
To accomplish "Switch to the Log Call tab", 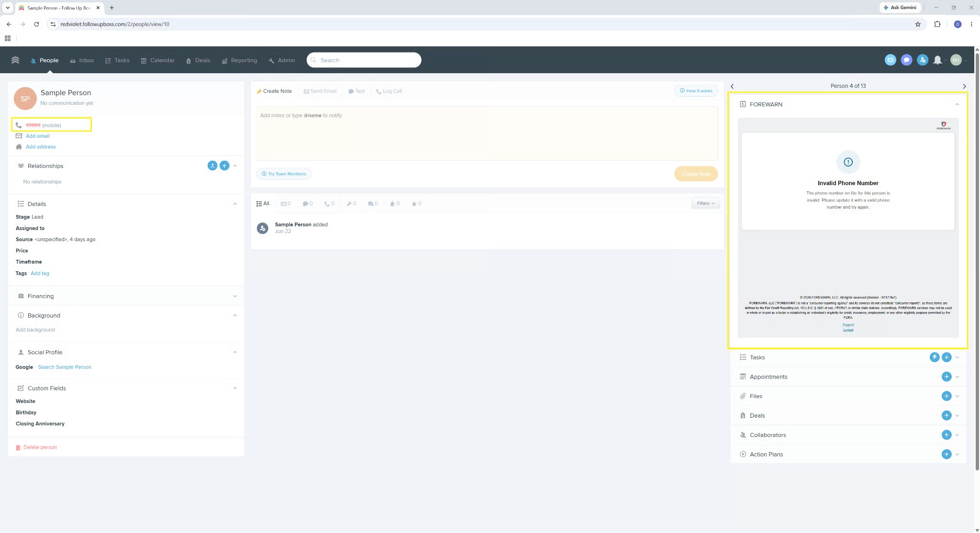I will (x=389, y=91).
